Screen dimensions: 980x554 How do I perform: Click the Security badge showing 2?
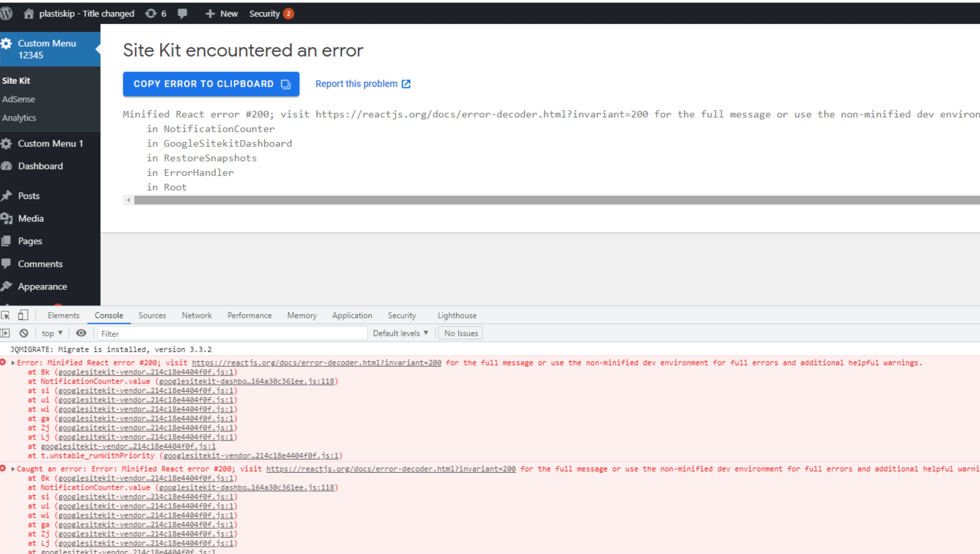[x=288, y=14]
